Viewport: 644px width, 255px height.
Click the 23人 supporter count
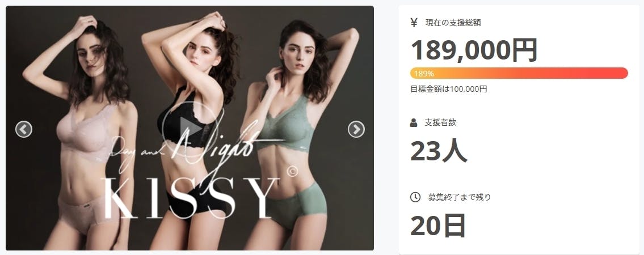point(439,151)
